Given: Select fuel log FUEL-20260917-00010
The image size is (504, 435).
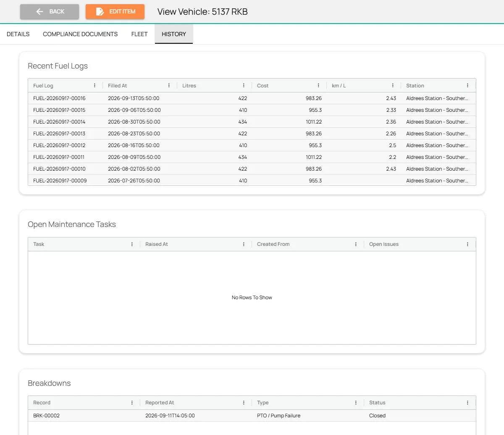Looking at the screenshot, I should (59, 169).
